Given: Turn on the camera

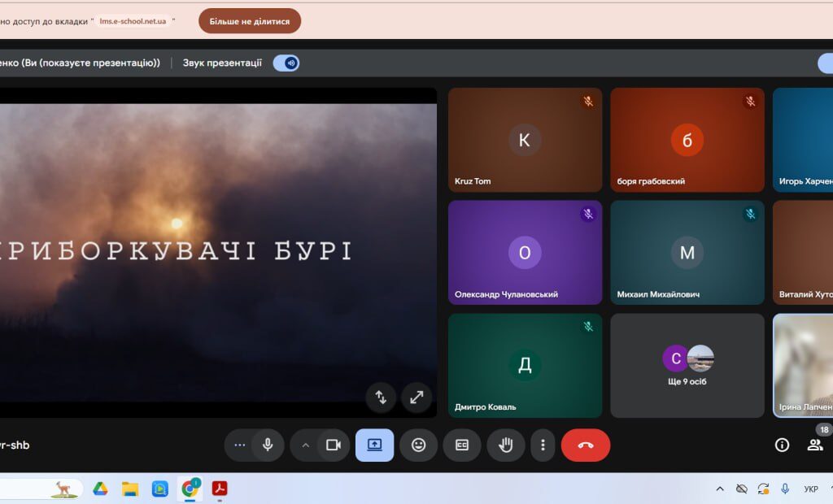Looking at the screenshot, I should tap(333, 445).
